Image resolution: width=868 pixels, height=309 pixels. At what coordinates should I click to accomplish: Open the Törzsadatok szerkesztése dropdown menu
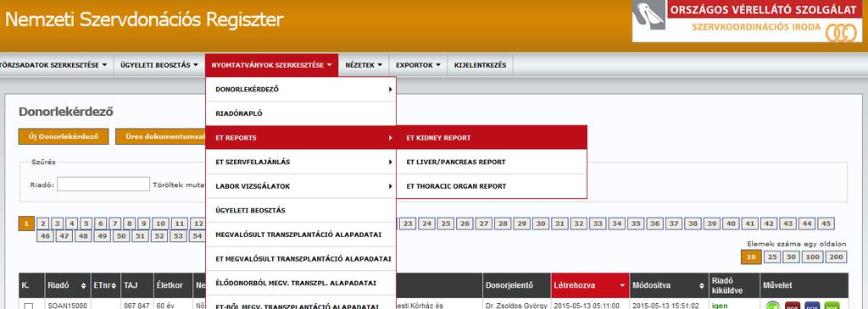(54, 65)
